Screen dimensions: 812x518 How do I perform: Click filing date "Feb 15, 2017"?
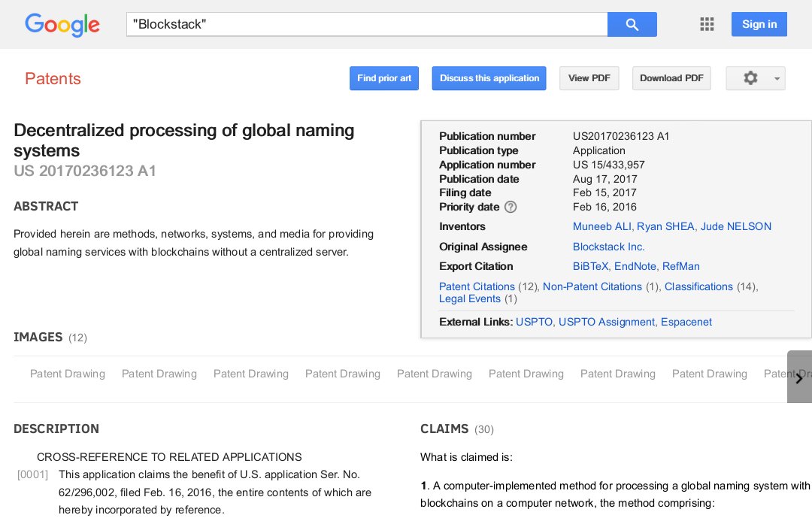coord(604,192)
